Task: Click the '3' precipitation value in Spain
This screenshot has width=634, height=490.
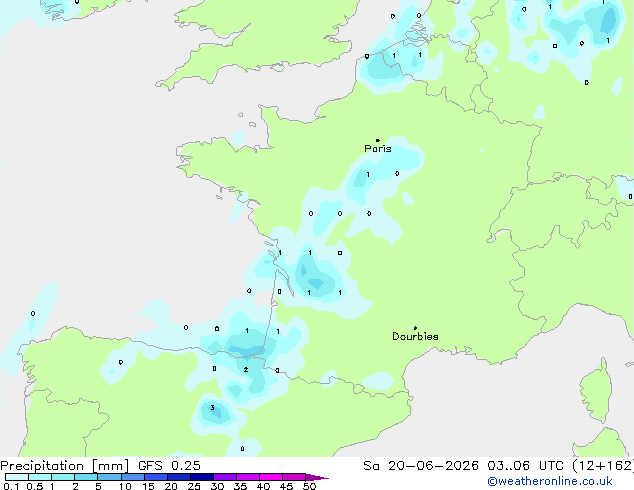Action: click(212, 408)
